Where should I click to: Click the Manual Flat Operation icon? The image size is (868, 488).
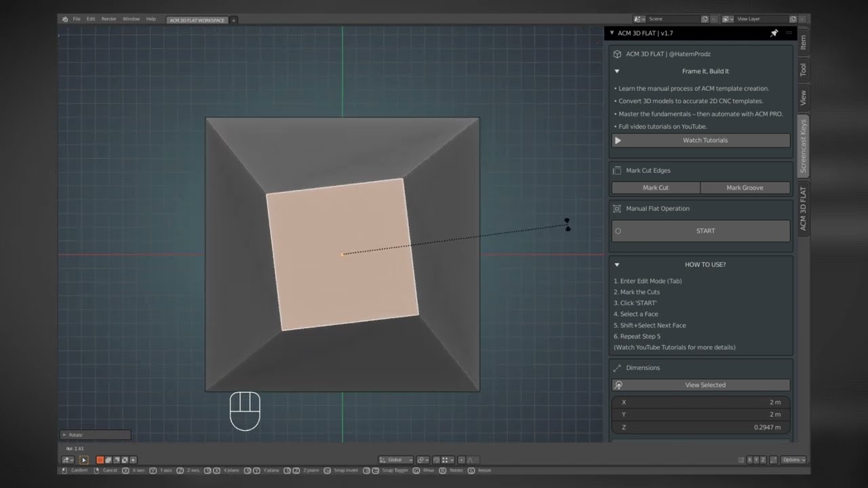(x=617, y=209)
